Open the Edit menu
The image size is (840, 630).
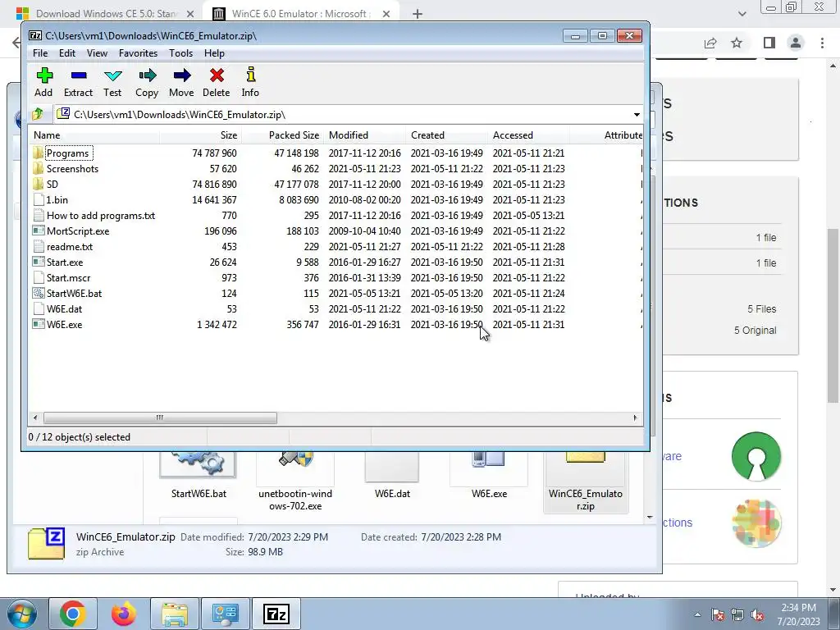click(67, 53)
